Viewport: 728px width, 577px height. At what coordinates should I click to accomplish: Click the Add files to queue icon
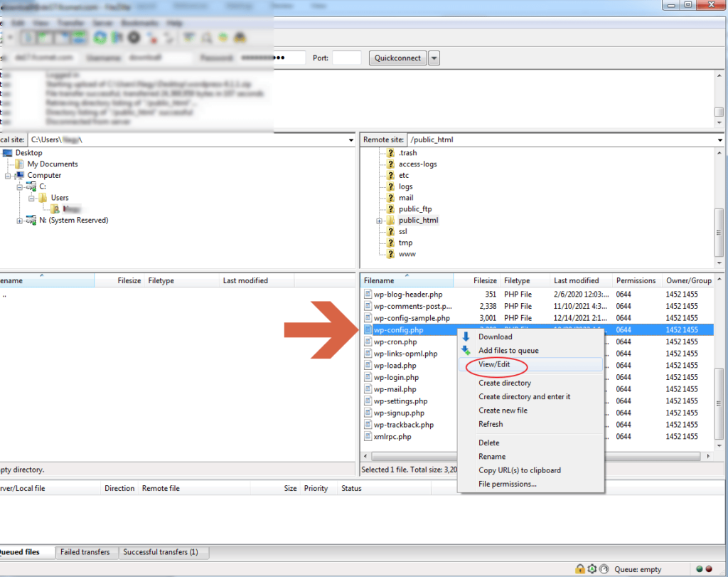[466, 351]
